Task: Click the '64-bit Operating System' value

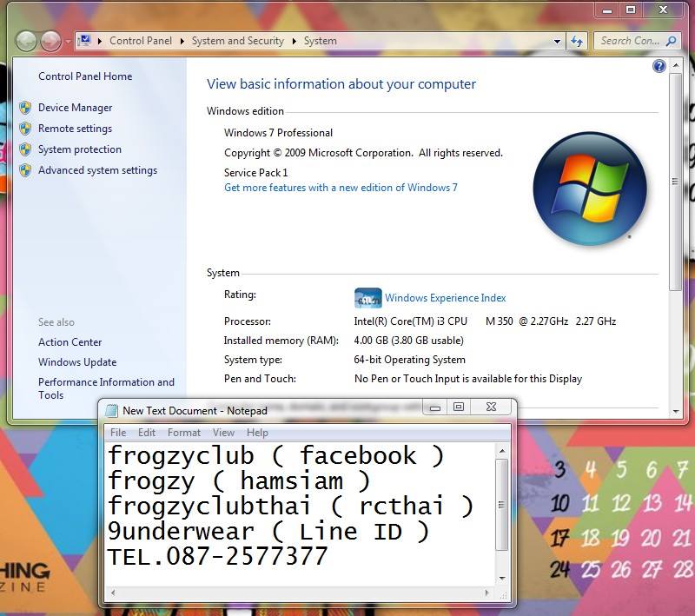Action: (x=409, y=360)
